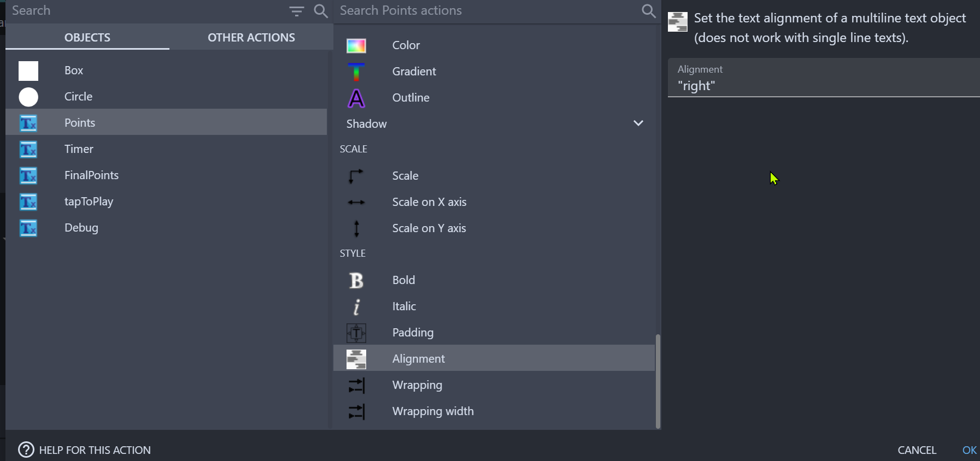This screenshot has height=461, width=980.
Task: Choose the Scale on X axis label
Action: 429,202
